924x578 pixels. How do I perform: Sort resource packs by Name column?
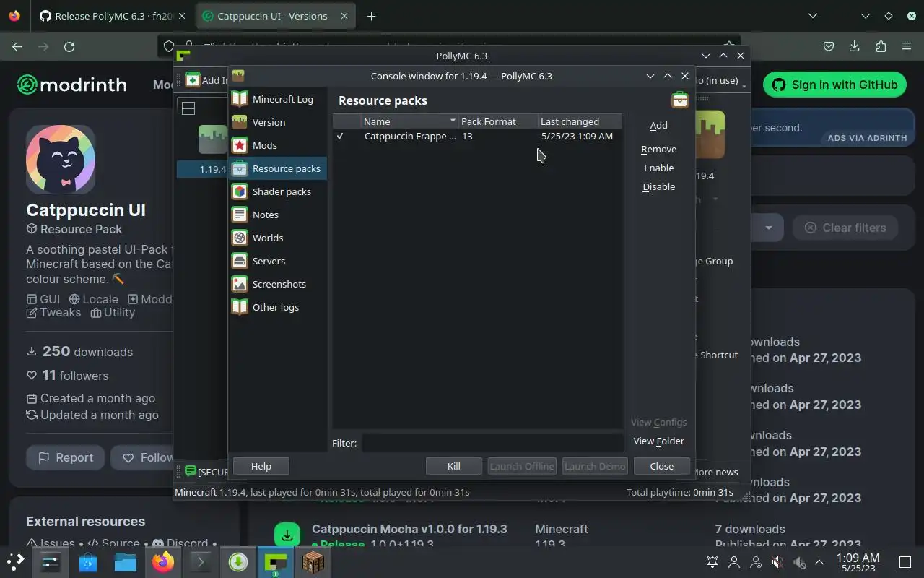[x=409, y=121]
